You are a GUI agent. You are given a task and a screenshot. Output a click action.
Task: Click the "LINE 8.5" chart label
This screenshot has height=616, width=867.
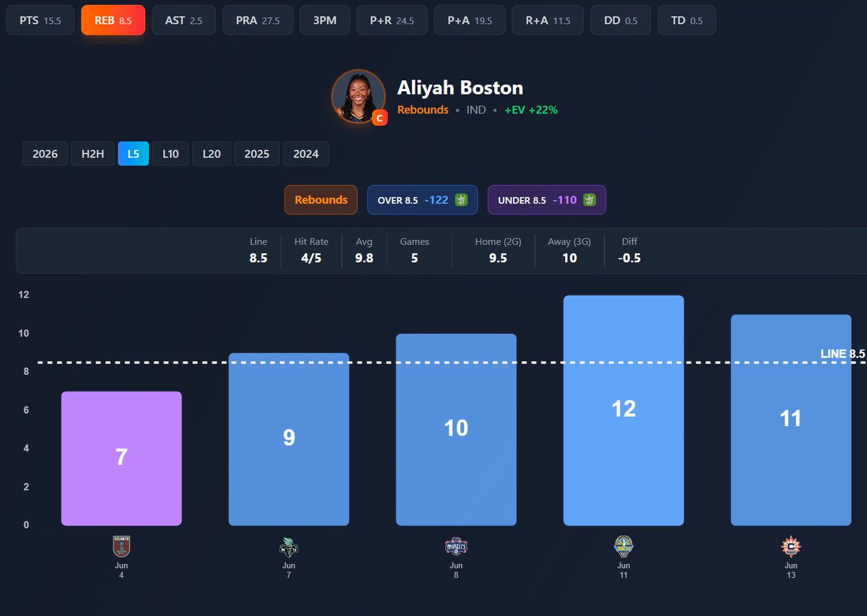[x=842, y=354]
